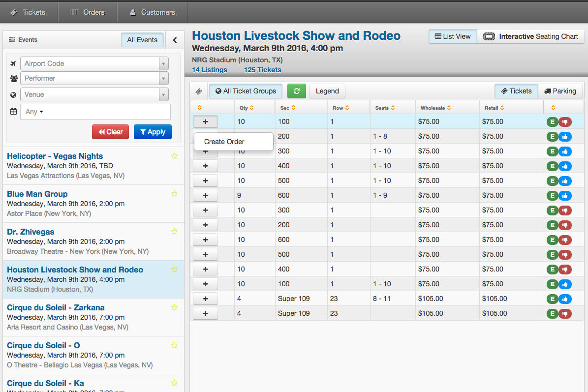
Task: Select the Cirque du Soleil - Zarkana event
Action: pos(93,317)
